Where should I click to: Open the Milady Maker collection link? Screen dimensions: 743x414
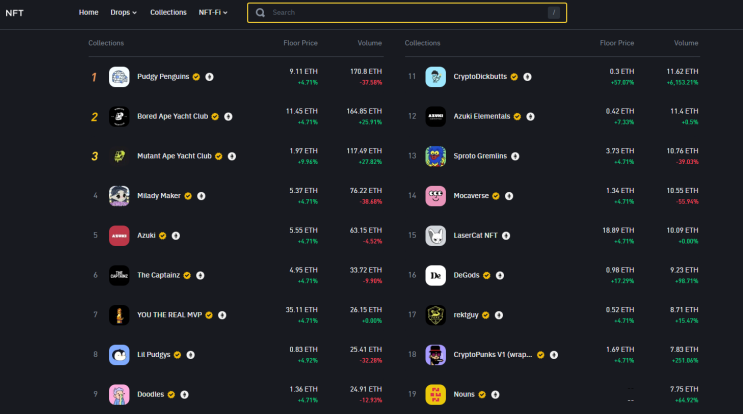pos(159,196)
